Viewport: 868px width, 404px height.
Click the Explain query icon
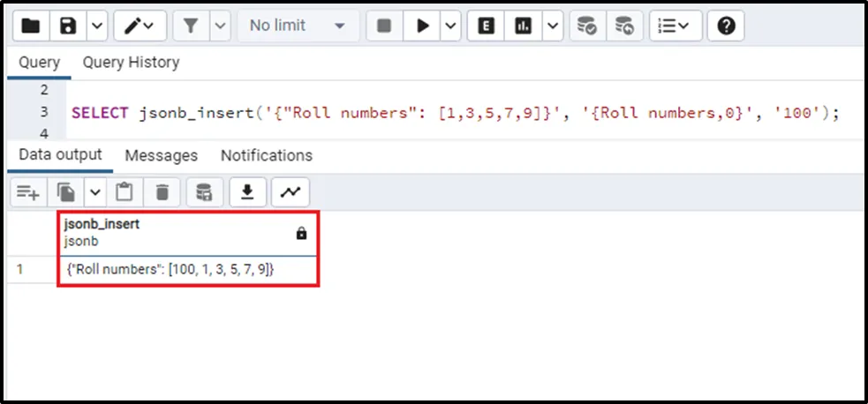pyautogui.click(x=485, y=26)
